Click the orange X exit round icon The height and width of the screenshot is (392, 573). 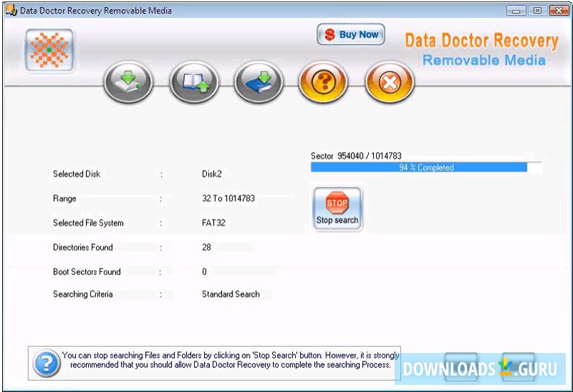390,82
